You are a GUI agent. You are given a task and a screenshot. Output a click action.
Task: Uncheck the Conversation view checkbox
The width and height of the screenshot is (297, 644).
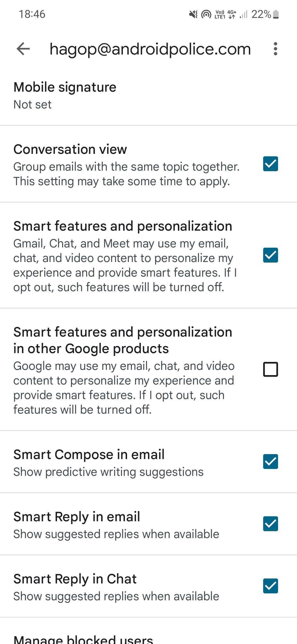click(270, 164)
